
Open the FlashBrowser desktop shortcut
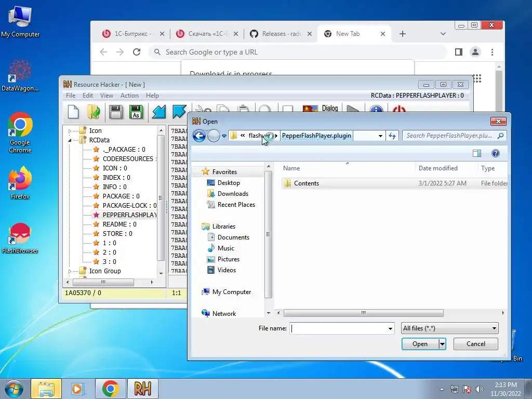20,238
